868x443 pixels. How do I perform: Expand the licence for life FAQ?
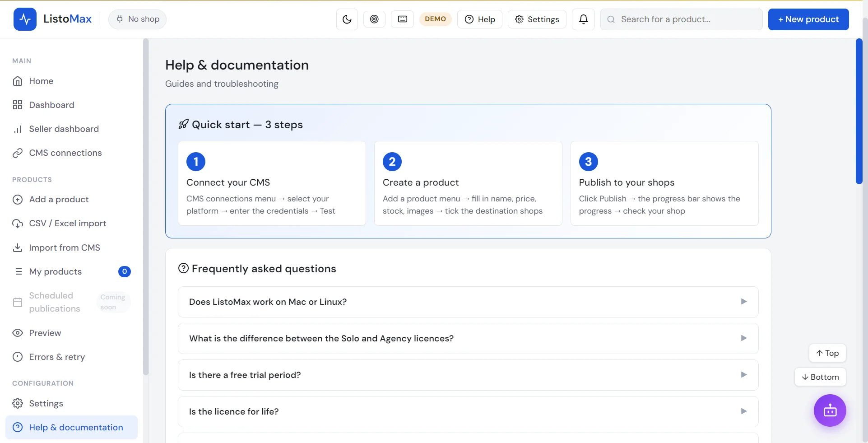(468, 411)
